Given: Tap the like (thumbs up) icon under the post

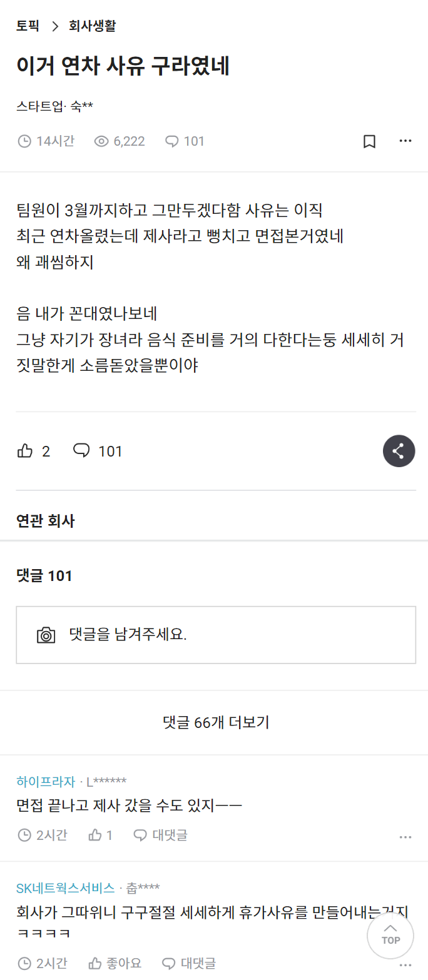Looking at the screenshot, I should tap(24, 450).
